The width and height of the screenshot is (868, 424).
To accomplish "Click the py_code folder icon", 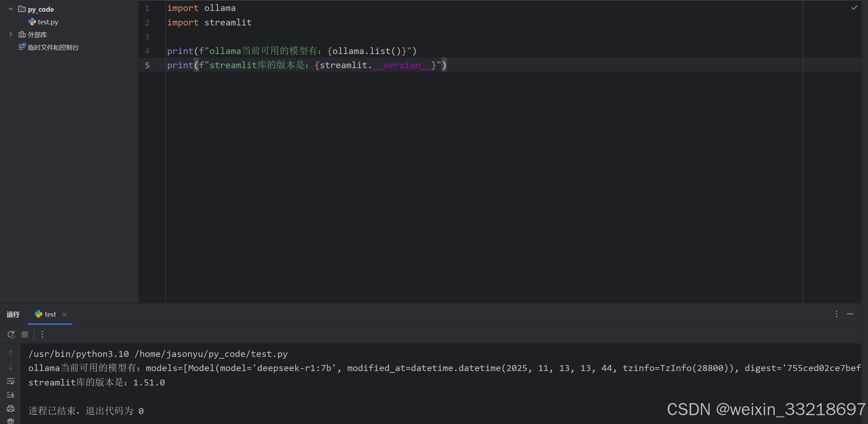I will point(22,9).
